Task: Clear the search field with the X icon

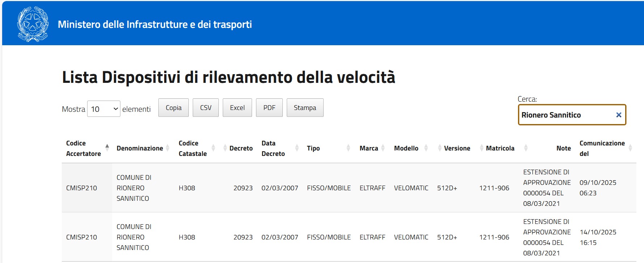Action: [x=618, y=115]
